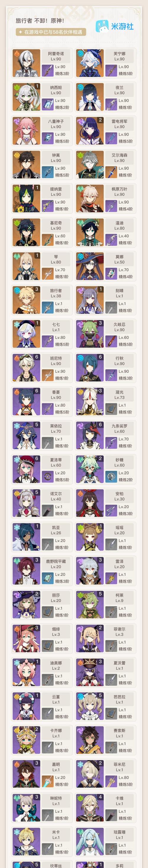Viewport: 148px width, 868px height.
Task: Click 菲米尼's claymore weapon icon
Action: (x=111, y=781)
